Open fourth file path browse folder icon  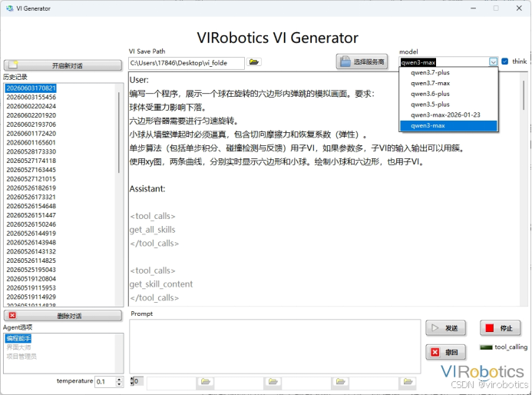(408, 381)
